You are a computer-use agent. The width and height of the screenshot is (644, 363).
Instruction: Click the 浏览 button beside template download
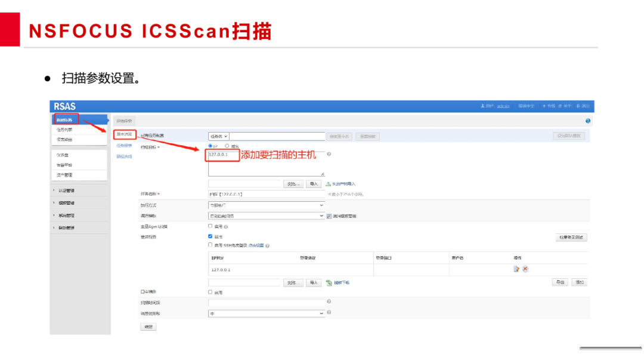tap(293, 283)
